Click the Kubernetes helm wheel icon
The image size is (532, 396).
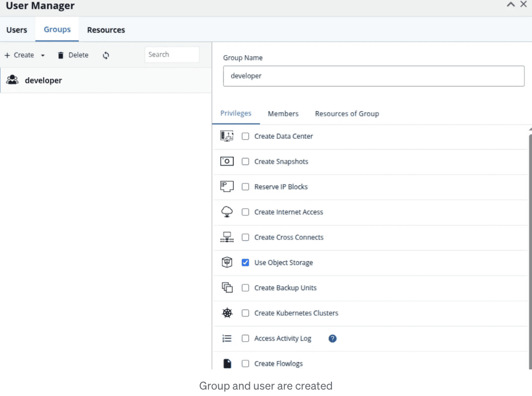pyautogui.click(x=227, y=313)
